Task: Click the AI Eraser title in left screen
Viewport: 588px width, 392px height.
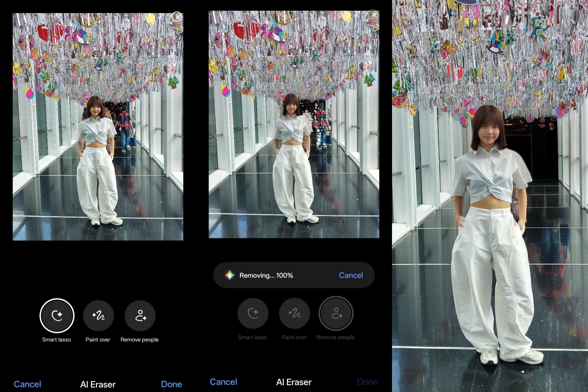Action: [x=98, y=384]
